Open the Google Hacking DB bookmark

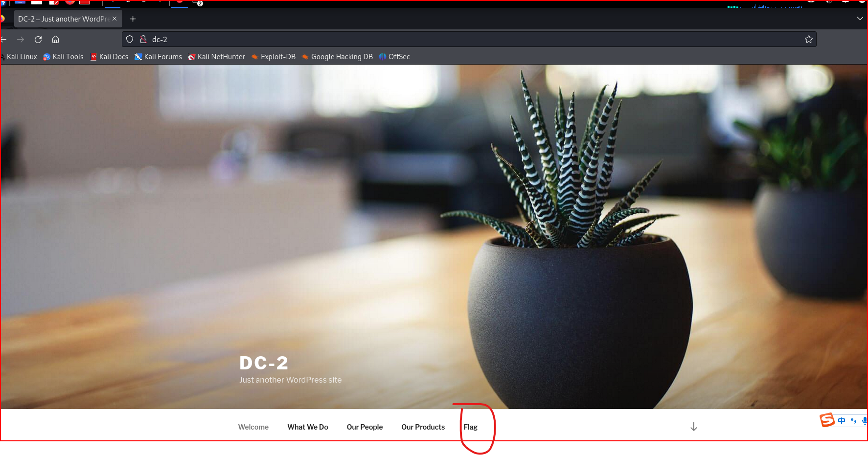click(x=337, y=57)
